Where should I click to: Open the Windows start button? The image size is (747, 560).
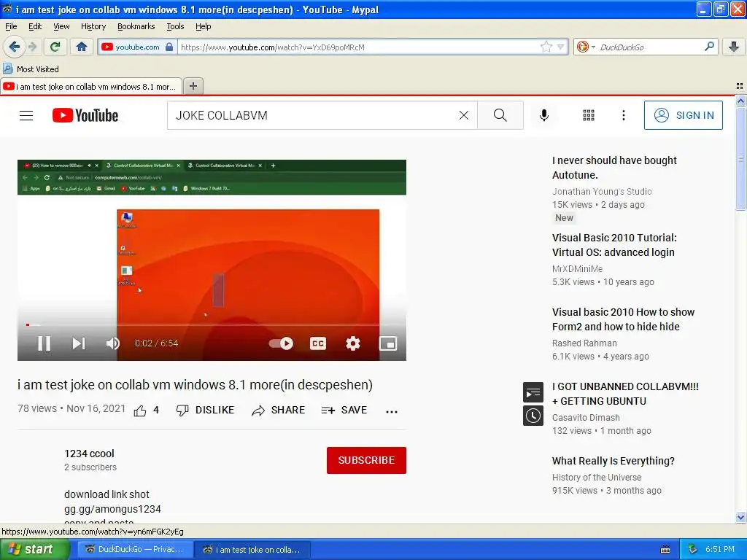click(x=35, y=550)
